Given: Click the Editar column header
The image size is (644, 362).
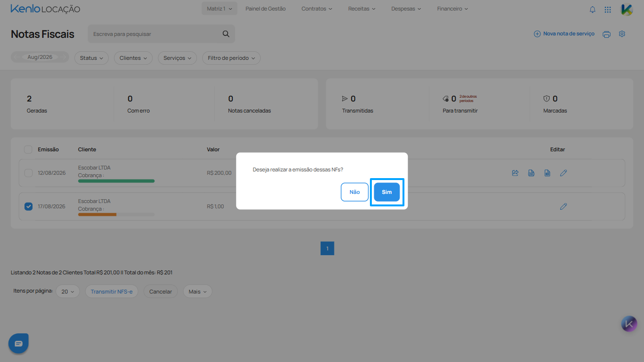Looking at the screenshot, I should coord(558,149).
